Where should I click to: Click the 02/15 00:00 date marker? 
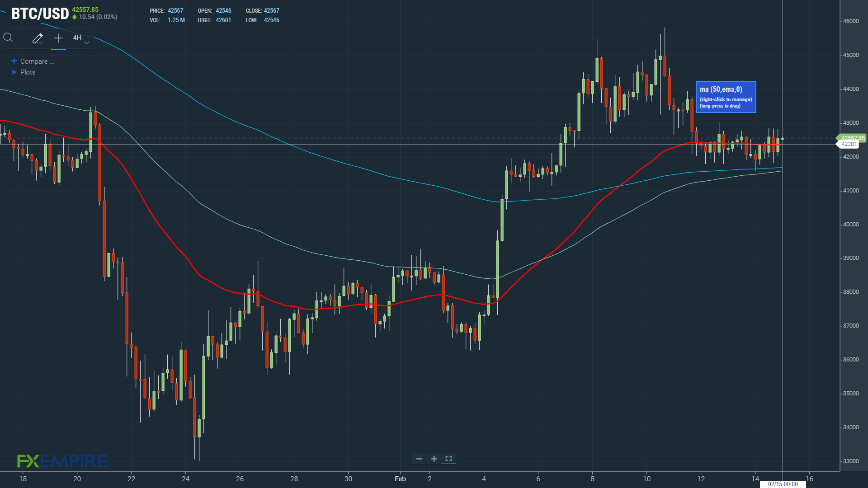click(x=783, y=484)
